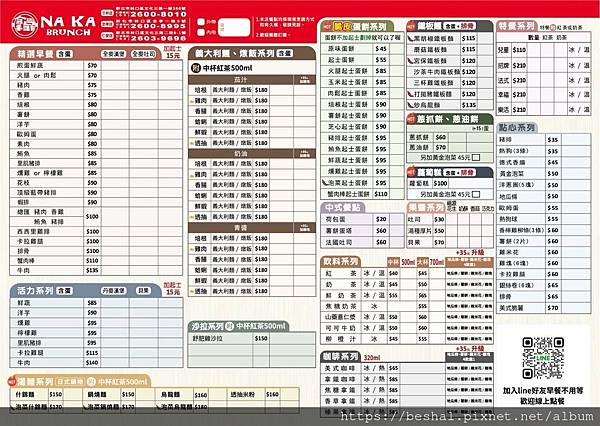This screenshot has height=426, width=600.
Task: Click 加入line好友早餐不用等 caption
Action: (x=543, y=391)
